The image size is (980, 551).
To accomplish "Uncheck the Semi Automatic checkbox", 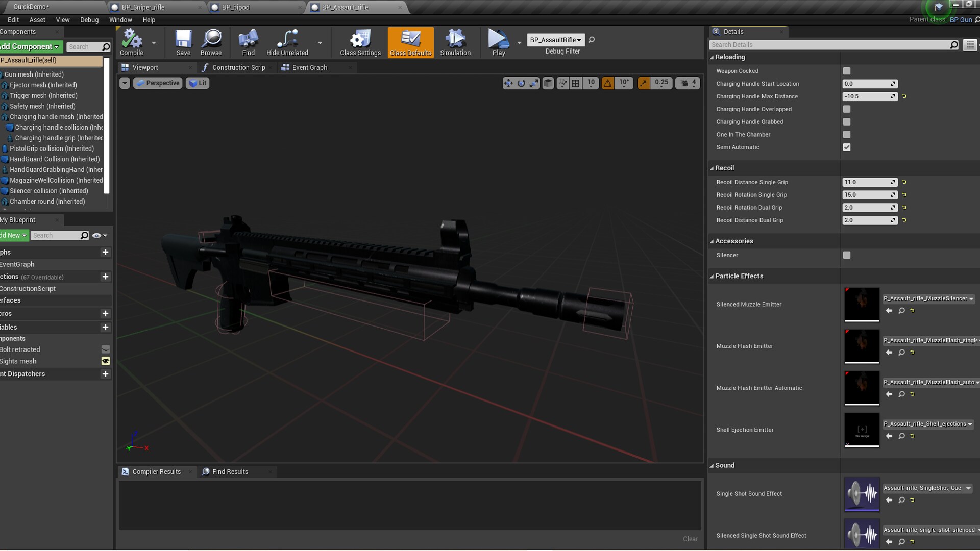I will pyautogui.click(x=847, y=147).
